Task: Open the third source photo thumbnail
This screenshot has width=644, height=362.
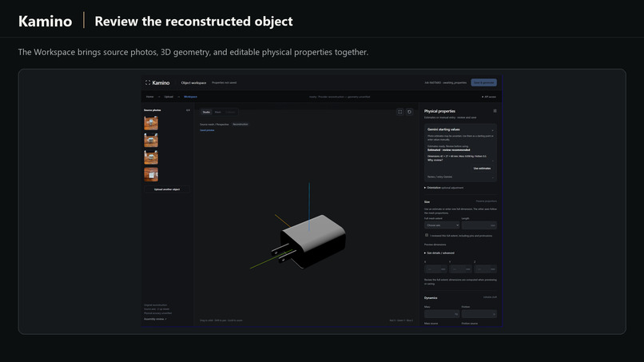Action: 151,157
